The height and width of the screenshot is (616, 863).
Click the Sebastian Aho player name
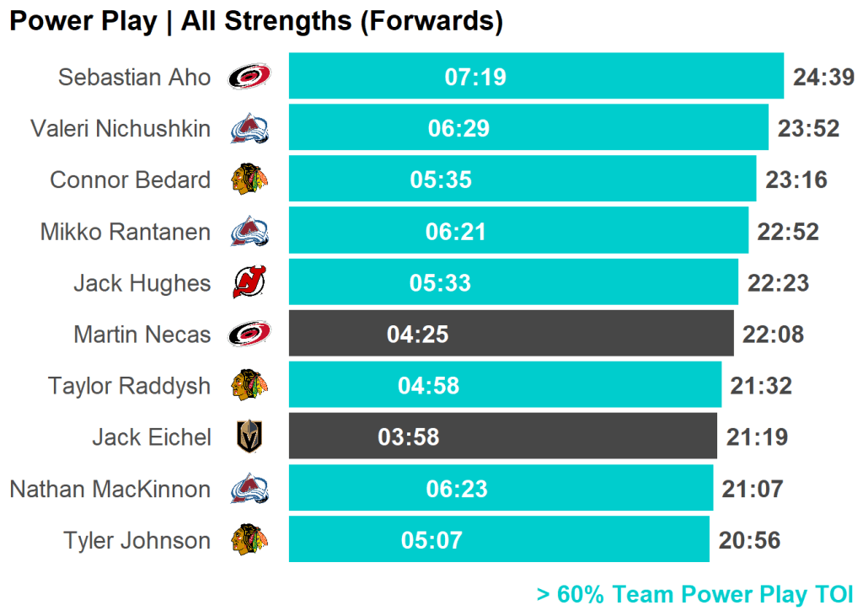click(x=135, y=77)
